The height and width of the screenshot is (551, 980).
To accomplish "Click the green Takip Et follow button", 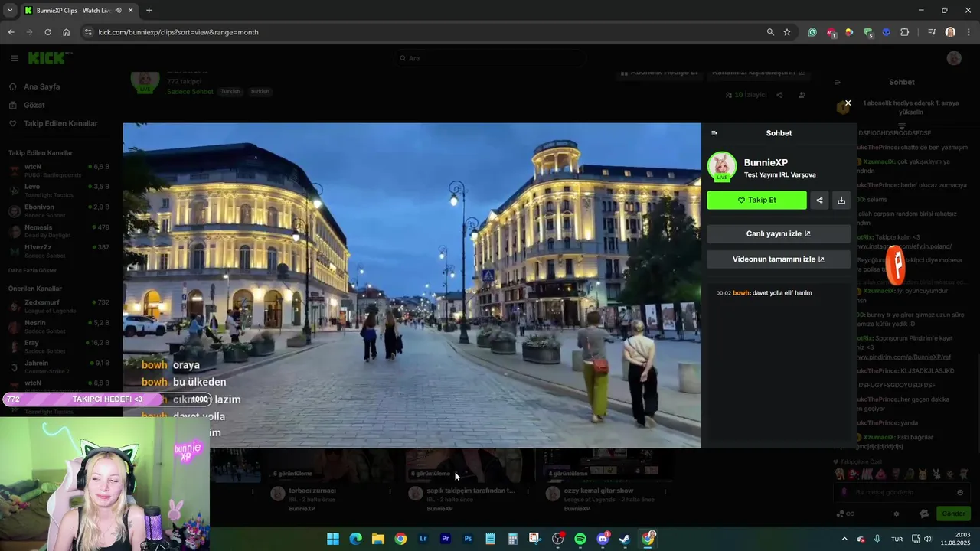I will pos(756,201).
